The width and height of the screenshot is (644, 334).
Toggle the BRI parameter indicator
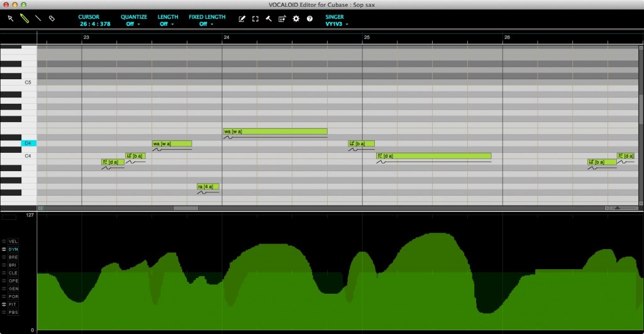click(x=4, y=265)
